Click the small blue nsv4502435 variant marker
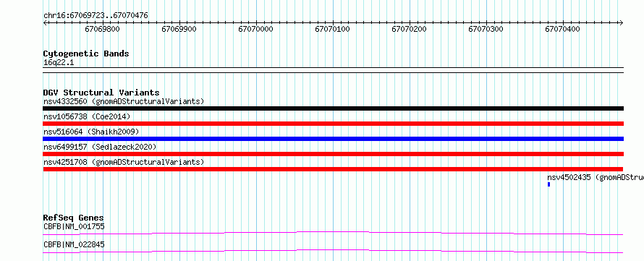Image resolution: width=644 pixels, height=261 pixels. (x=548, y=184)
